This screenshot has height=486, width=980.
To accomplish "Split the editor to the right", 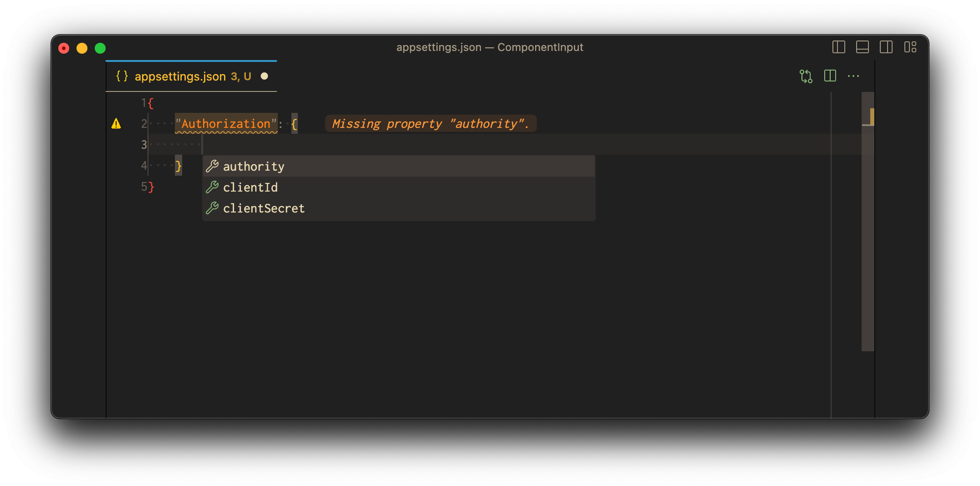I will (x=830, y=76).
